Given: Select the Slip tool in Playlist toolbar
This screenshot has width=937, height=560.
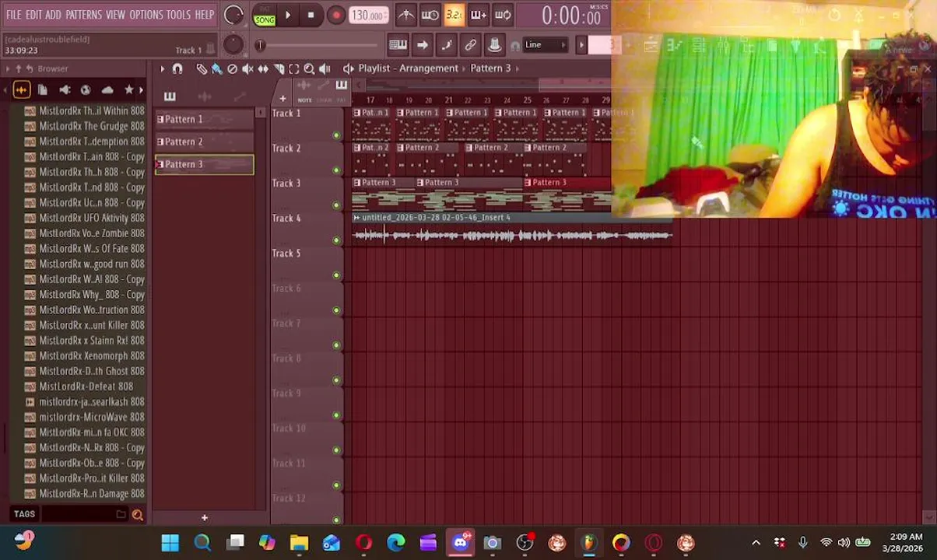Looking at the screenshot, I should (263, 68).
